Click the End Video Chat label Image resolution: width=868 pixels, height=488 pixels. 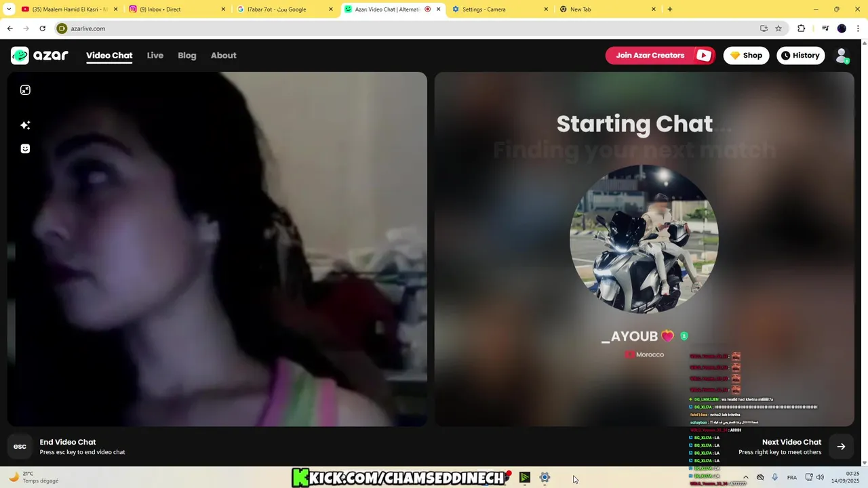tap(68, 442)
